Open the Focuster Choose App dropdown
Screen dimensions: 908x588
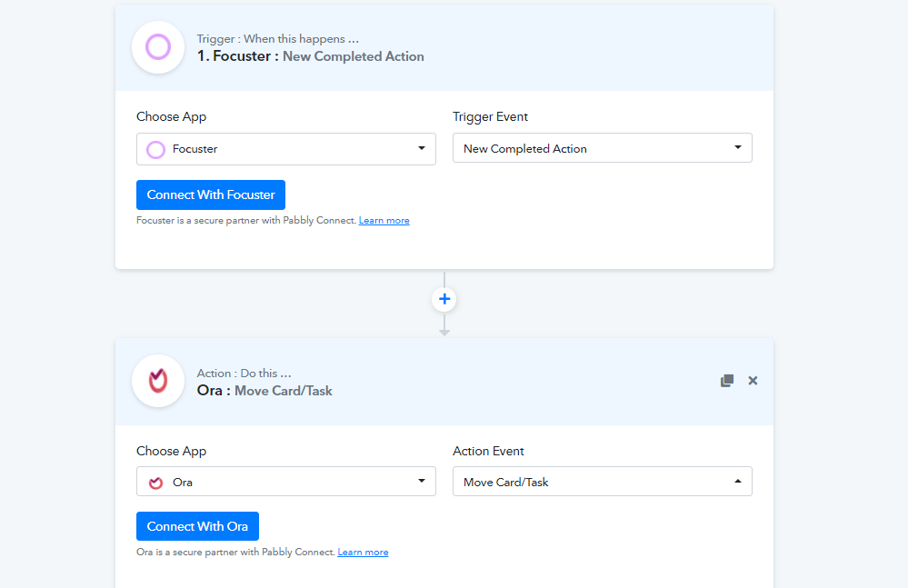(x=286, y=149)
